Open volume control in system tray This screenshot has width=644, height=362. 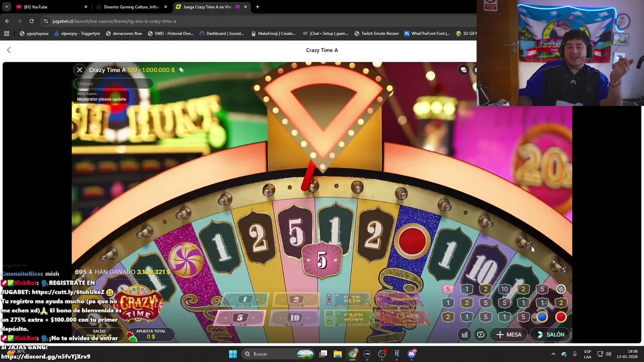[x=608, y=354]
